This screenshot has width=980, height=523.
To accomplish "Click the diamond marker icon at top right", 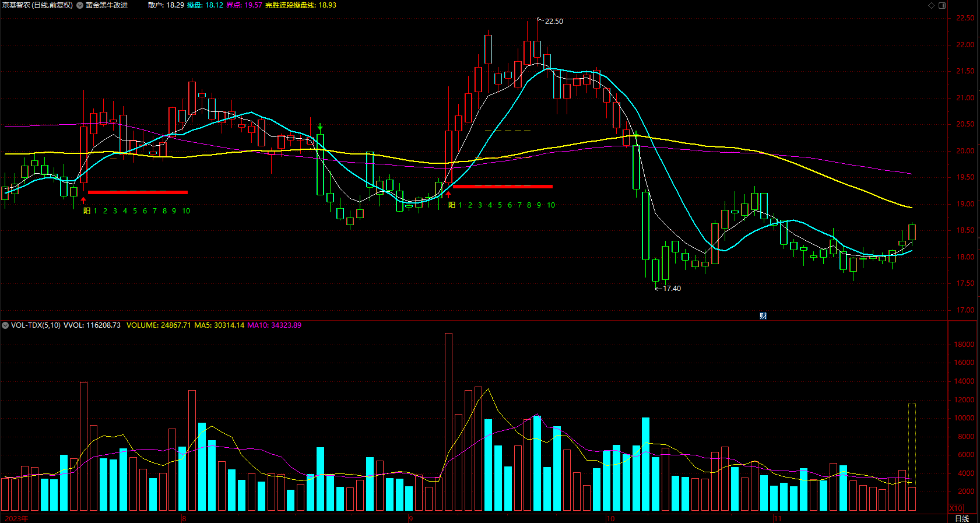I will coord(931,5).
